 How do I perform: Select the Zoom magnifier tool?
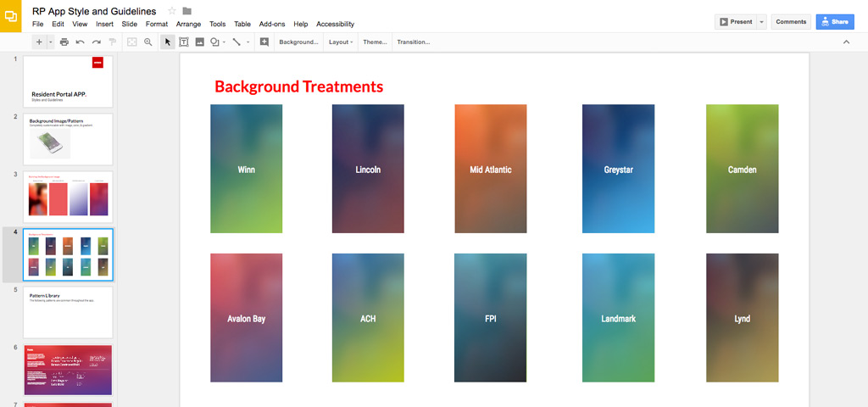click(147, 42)
